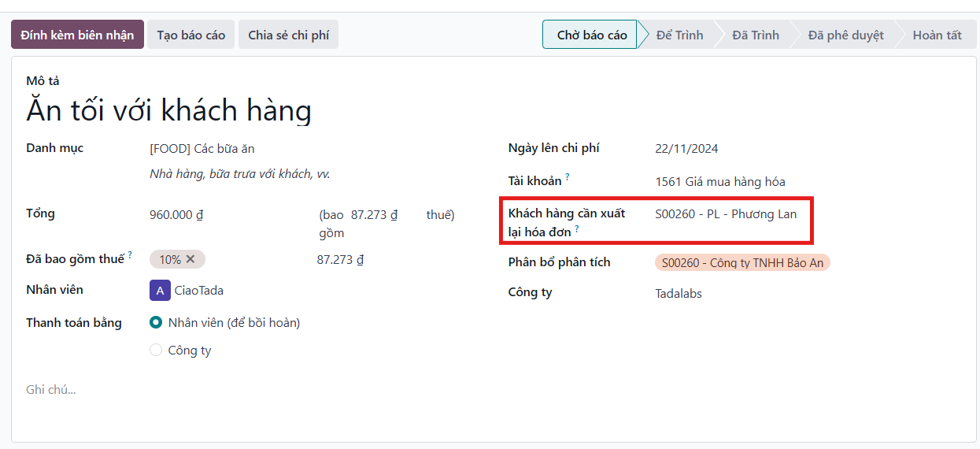Open employee CiaoTada field
This screenshot has width=980, height=449.
[199, 291]
